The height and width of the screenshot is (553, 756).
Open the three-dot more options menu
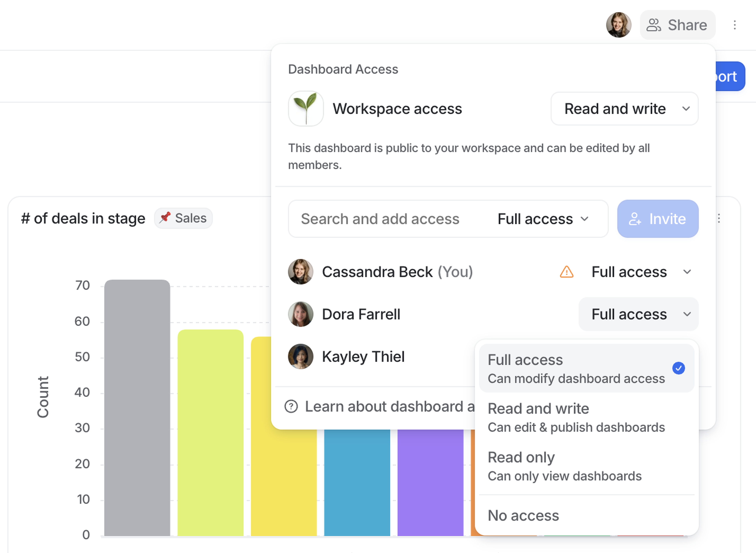point(735,25)
